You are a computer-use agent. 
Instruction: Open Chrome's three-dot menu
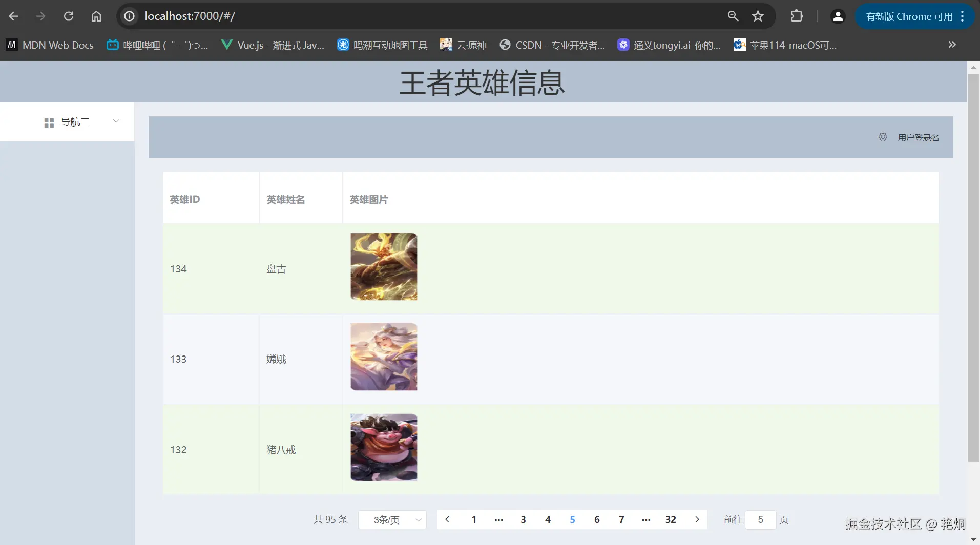click(962, 16)
